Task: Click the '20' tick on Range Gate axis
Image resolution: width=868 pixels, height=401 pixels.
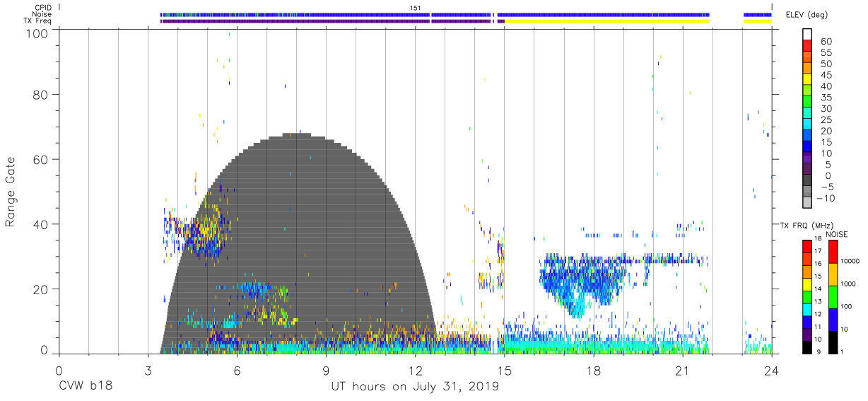Action: [x=42, y=289]
